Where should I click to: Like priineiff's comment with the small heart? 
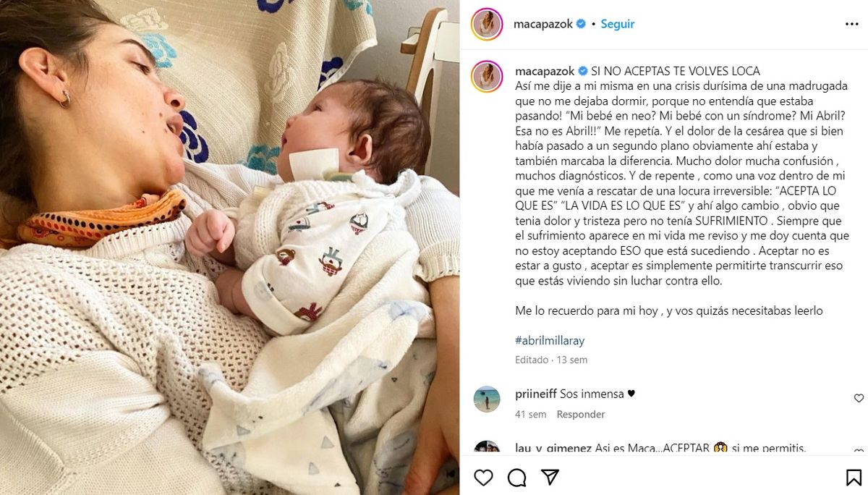[x=859, y=398]
